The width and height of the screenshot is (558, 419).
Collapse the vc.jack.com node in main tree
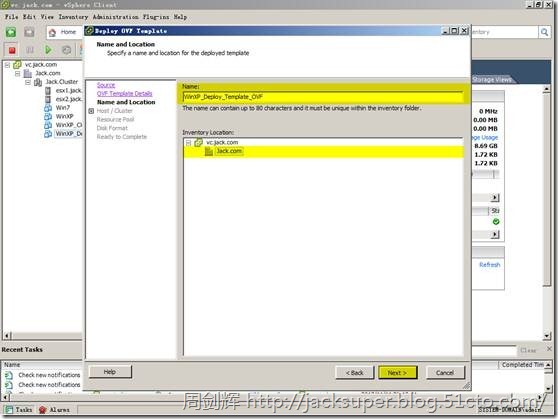[x=7, y=65]
